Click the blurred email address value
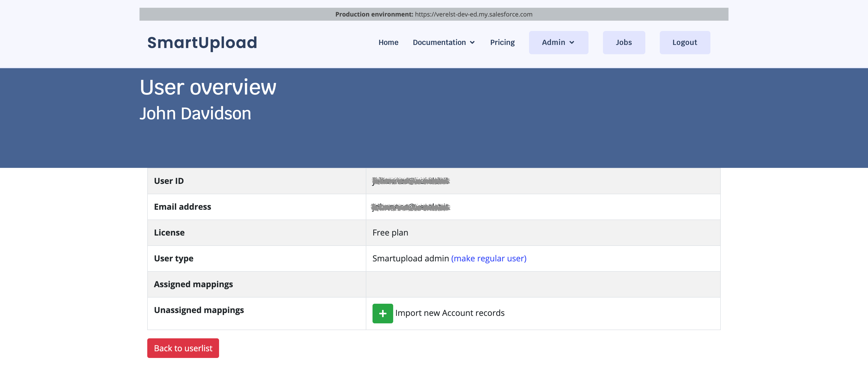Screen dimensions: 868x367 411,207
